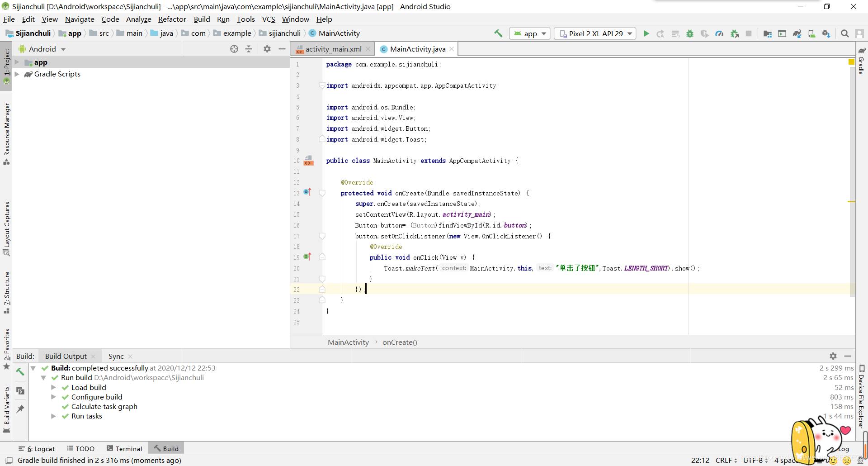Select the Build Output tab
Screen dimensions: 868x466
(x=66, y=357)
